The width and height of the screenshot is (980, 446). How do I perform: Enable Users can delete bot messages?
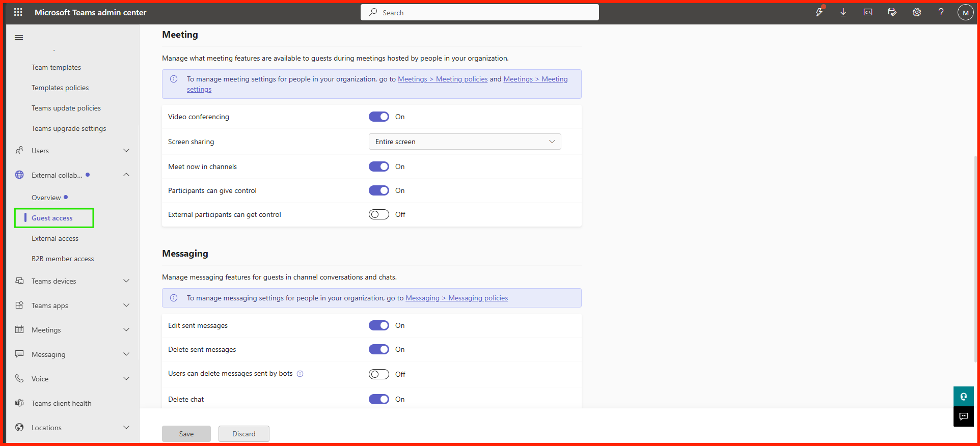pyautogui.click(x=379, y=374)
